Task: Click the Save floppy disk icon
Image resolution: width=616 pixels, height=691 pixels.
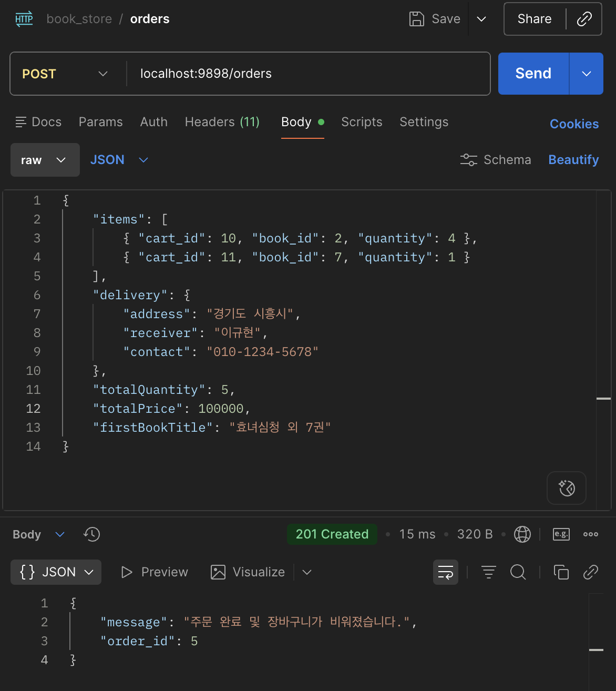Action: coord(417,19)
